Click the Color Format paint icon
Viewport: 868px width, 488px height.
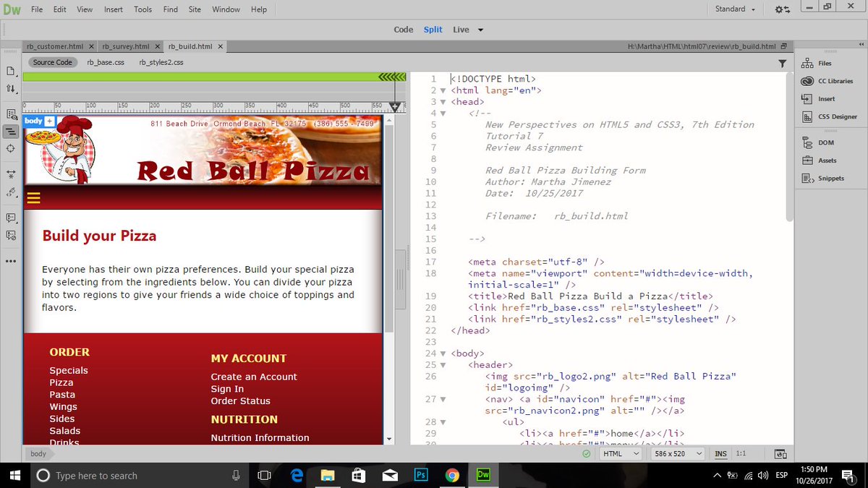click(11, 192)
